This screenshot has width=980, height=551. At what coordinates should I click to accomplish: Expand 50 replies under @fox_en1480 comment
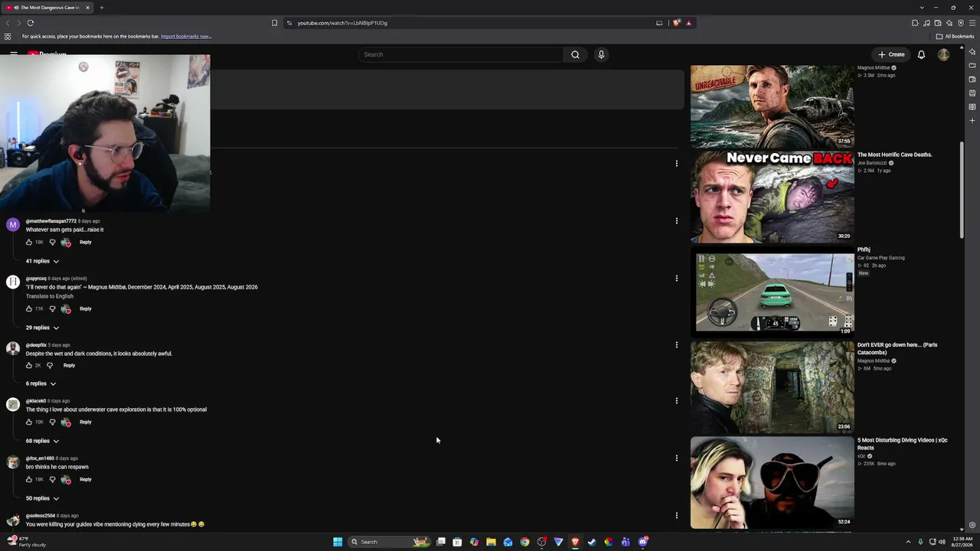point(42,499)
